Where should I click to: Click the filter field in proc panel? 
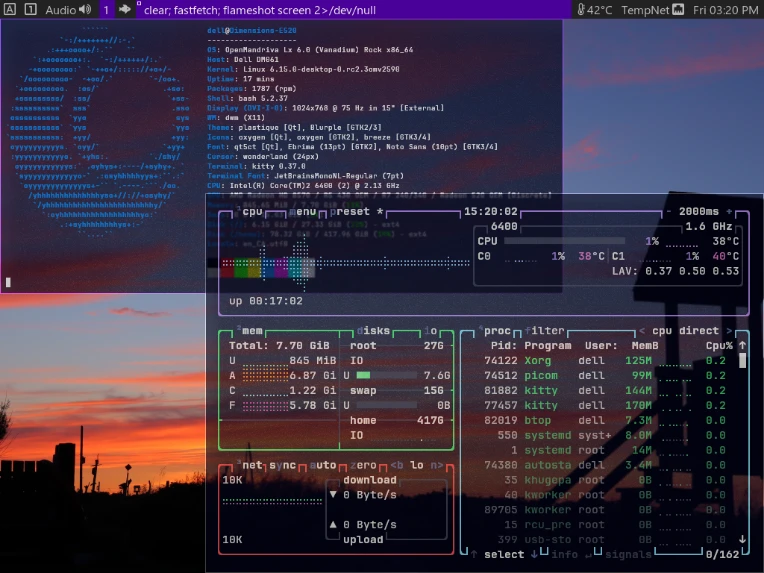(x=544, y=331)
